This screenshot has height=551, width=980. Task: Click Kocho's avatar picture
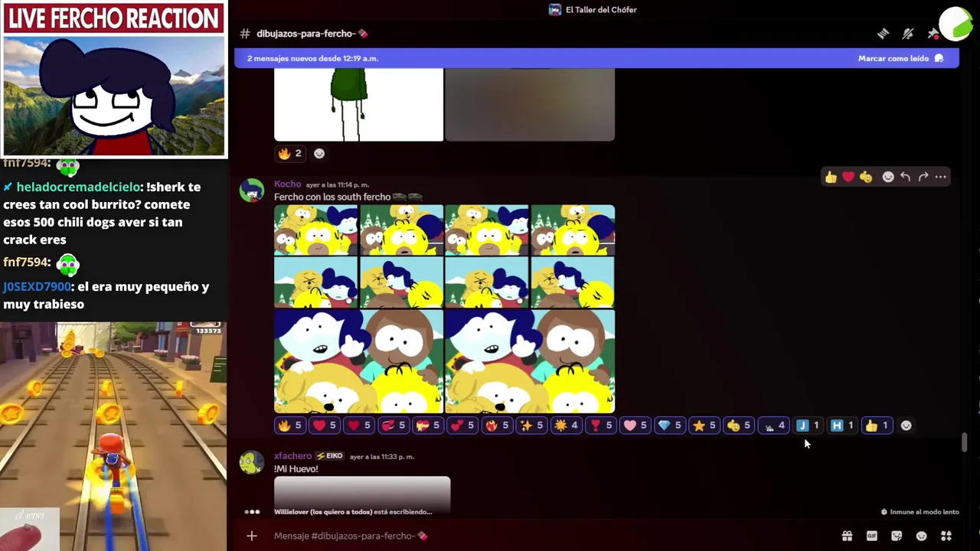coord(252,190)
